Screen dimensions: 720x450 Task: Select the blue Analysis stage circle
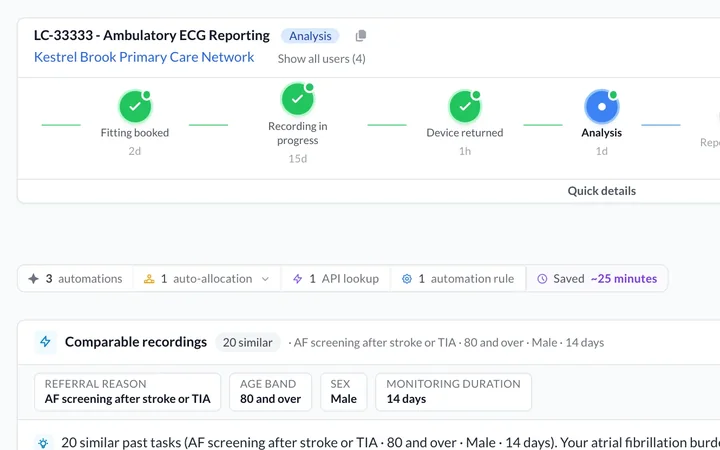[x=602, y=107]
